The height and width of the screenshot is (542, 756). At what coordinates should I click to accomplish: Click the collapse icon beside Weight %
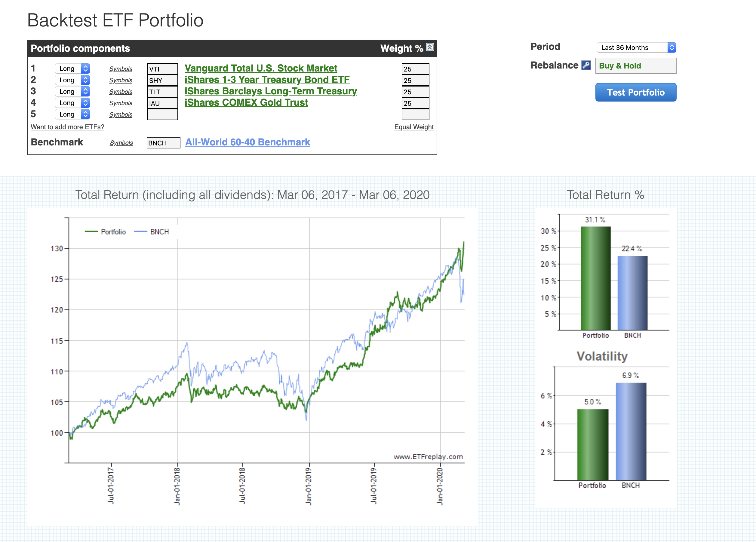pyautogui.click(x=430, y=47)
